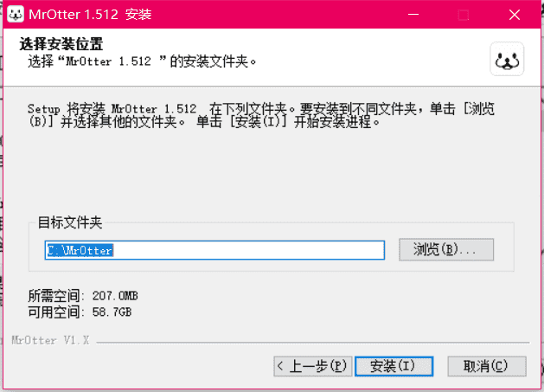This screenshot has width=544, height=392.
Task: Click the 浏览(B)... browse button
Action: [446, 249]
